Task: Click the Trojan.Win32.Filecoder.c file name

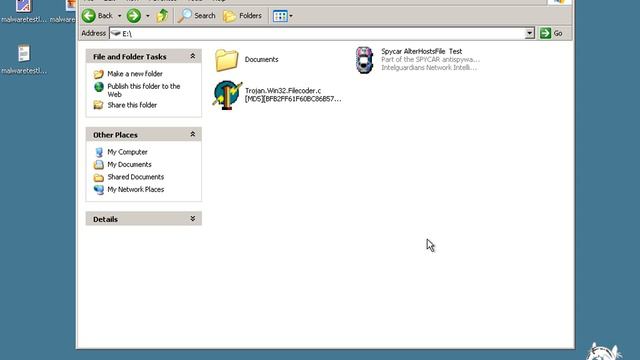Action: 293,95
